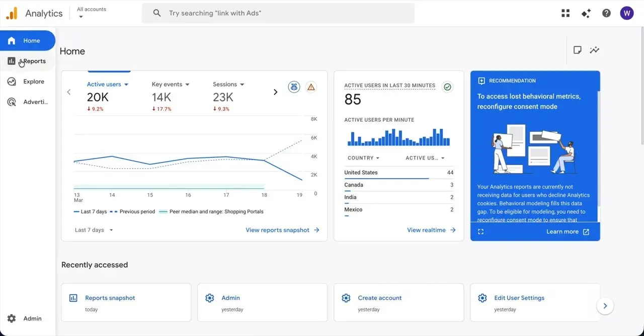
Task: Click the India row
Action: pos(399,197)
